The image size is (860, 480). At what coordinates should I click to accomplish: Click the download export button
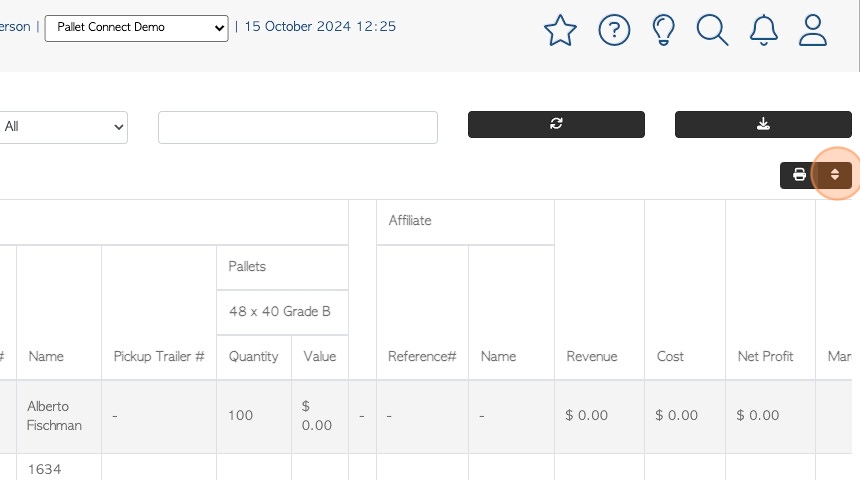tap(763, 125)
